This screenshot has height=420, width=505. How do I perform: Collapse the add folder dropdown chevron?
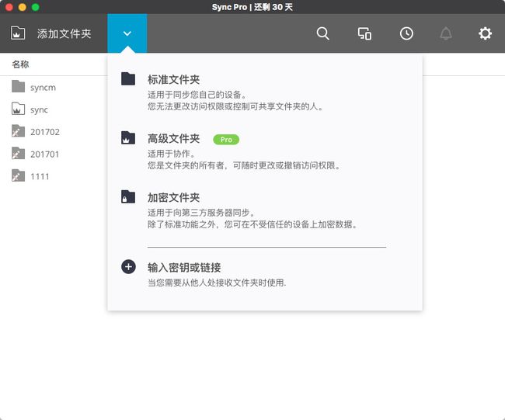coord(127,33)
